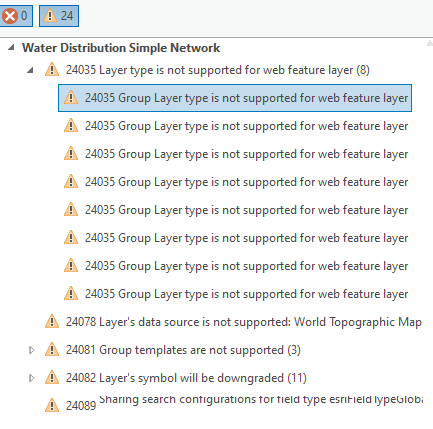Collapse the Water Distribution Simple Network node
The height and width of the screenshot is (429, 433).
(11, 47)
